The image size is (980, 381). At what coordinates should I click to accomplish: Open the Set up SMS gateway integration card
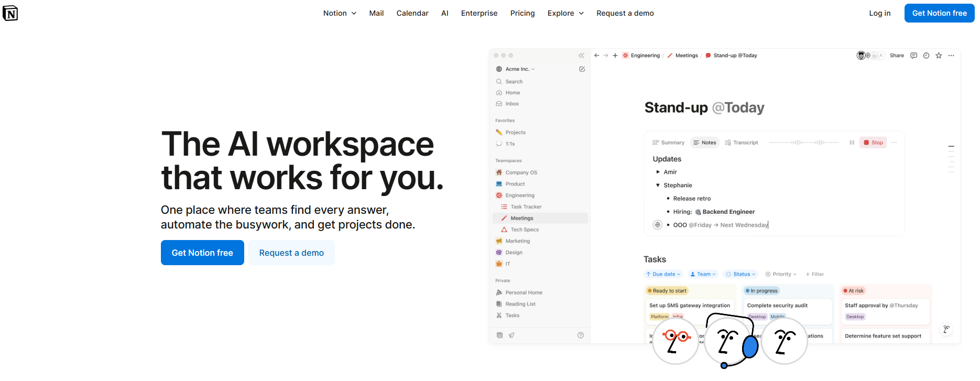point(690,311)
